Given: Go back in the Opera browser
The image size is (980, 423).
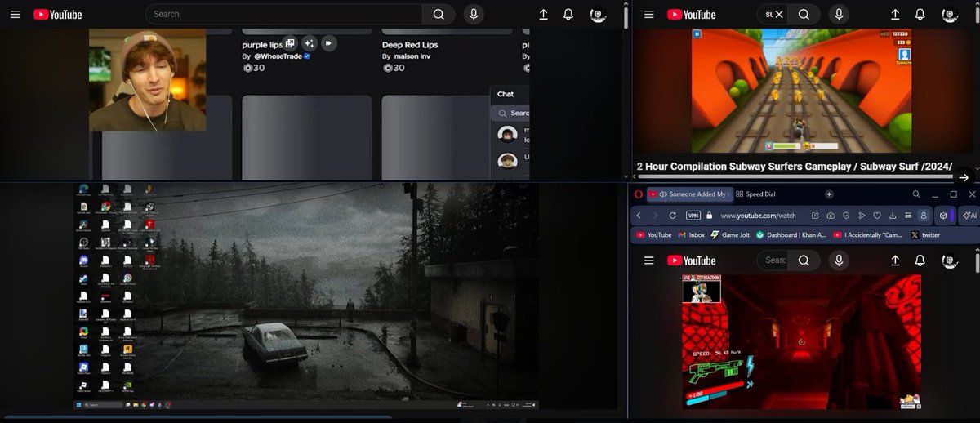Looking at the screenshot, I should (x=639, y=216).
